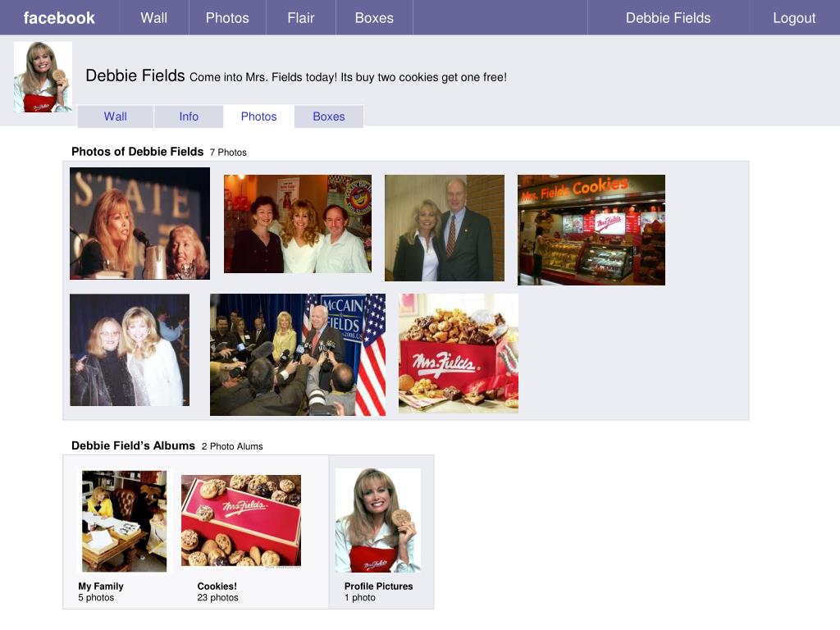This screenshot has height=630, width=840.
Task: Click the '5 photos' label
Action: point(97,597)
